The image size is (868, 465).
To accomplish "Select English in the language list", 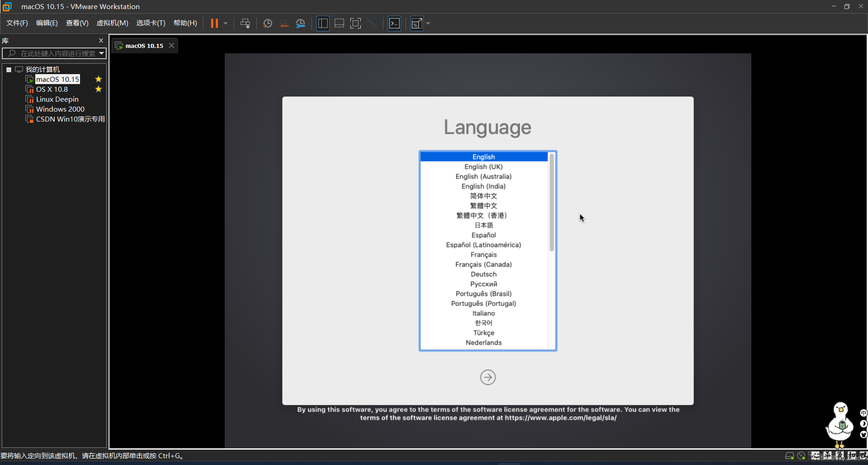I will point(484,157).
